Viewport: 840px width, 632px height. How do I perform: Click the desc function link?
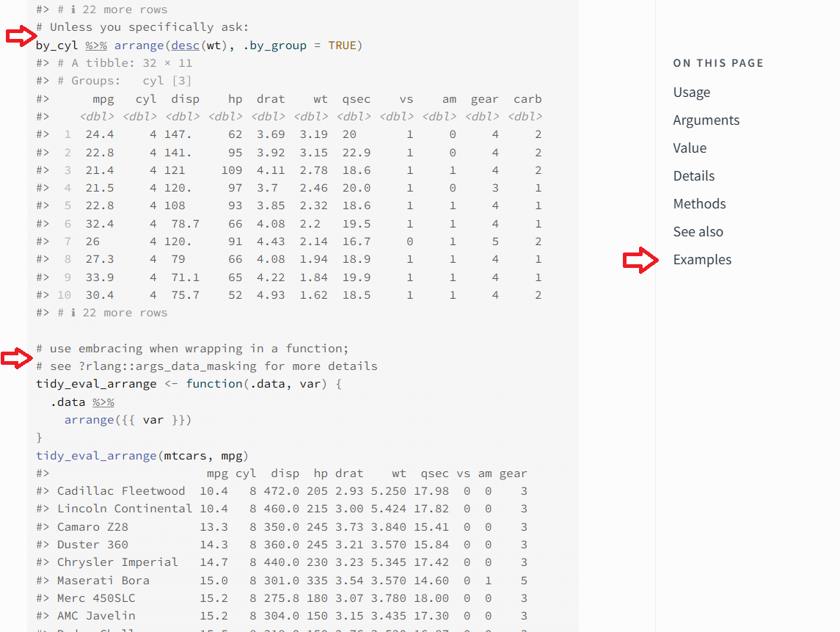tap(185, 46)
